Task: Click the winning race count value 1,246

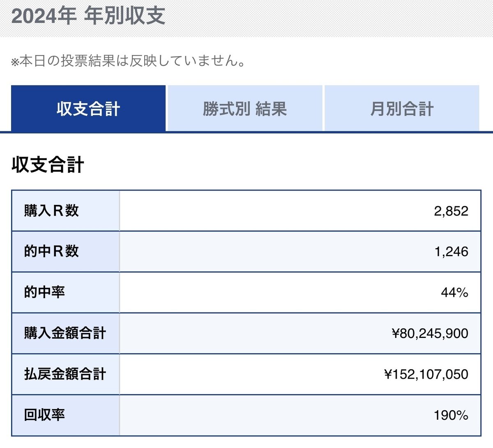Action: [x=451, y=251]
